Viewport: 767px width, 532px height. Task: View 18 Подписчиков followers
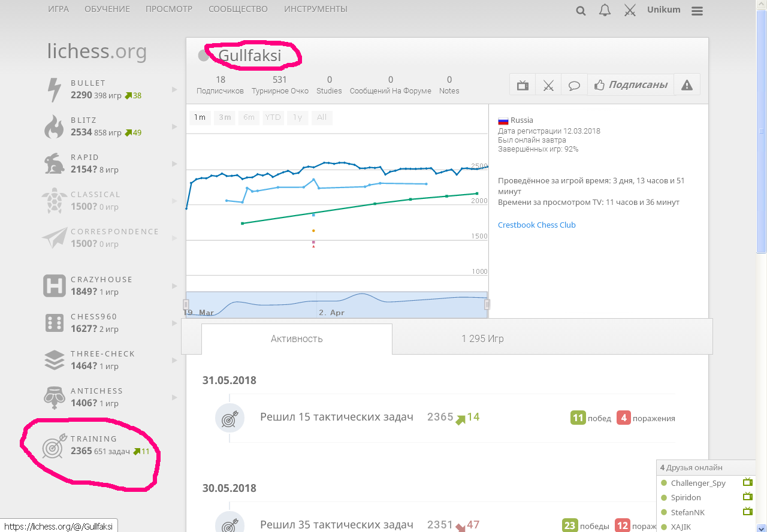point(220,85)
